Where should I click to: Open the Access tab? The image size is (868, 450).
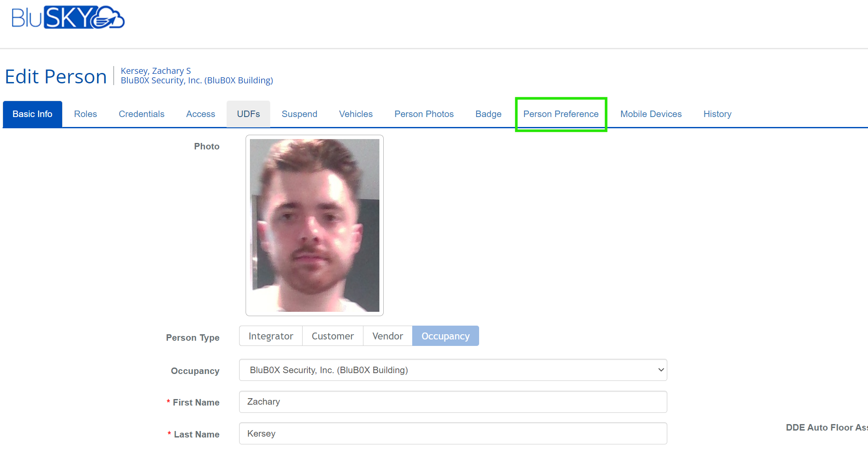[x=200, y=114]
